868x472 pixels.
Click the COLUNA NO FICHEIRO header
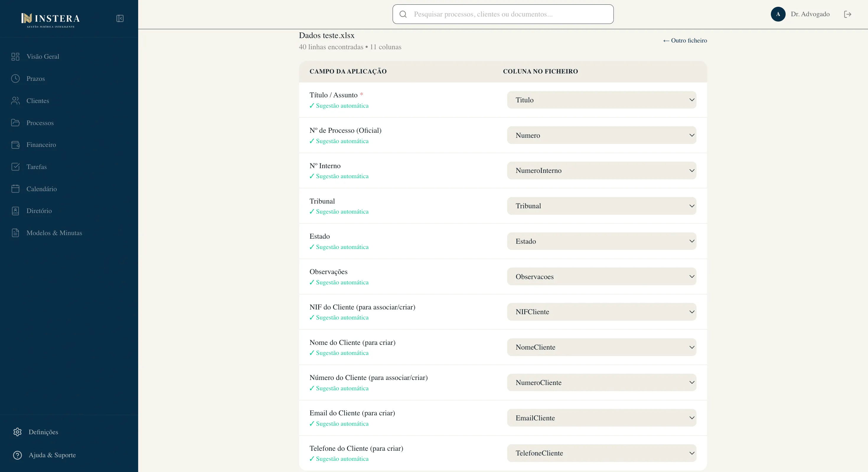coord(541,71)
